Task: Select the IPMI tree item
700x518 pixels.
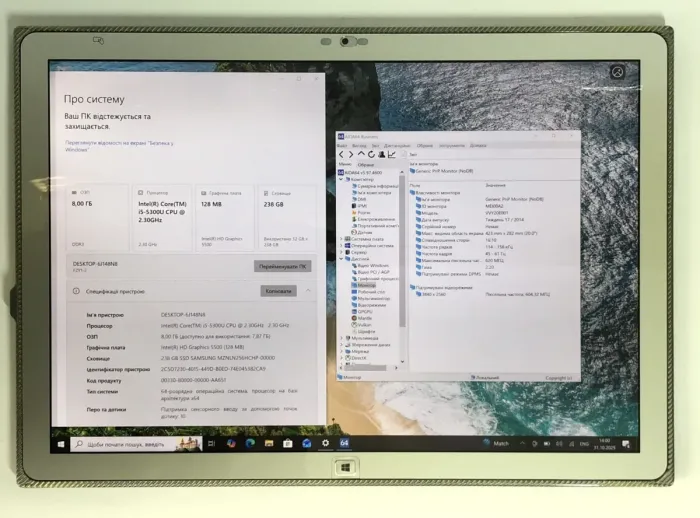Action: point(359,206)
